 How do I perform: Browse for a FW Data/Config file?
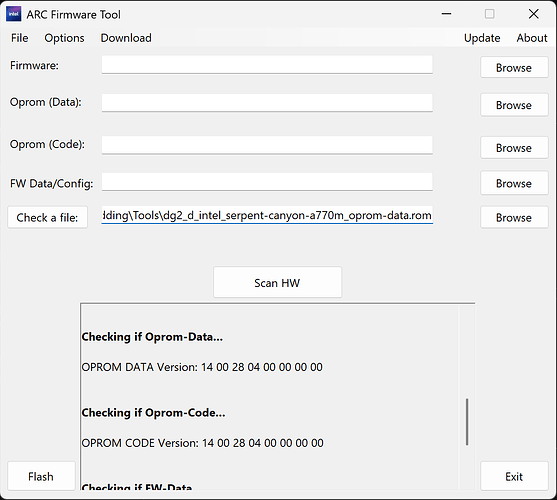tap(514, 183)
